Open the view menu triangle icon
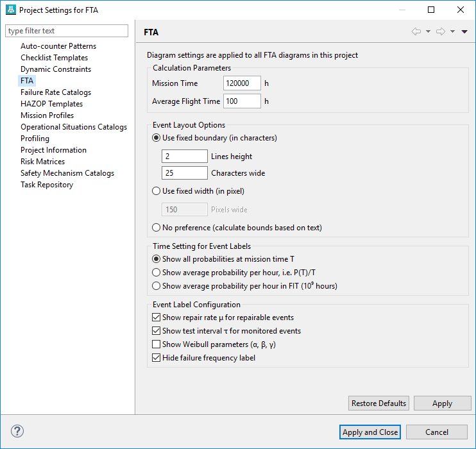The image size is (476, 449). tap(464, 31)
